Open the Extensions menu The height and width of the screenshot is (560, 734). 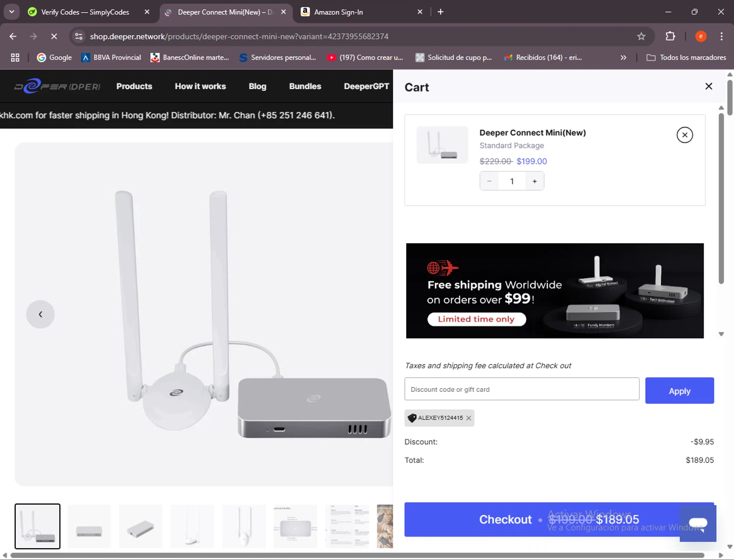670,36
